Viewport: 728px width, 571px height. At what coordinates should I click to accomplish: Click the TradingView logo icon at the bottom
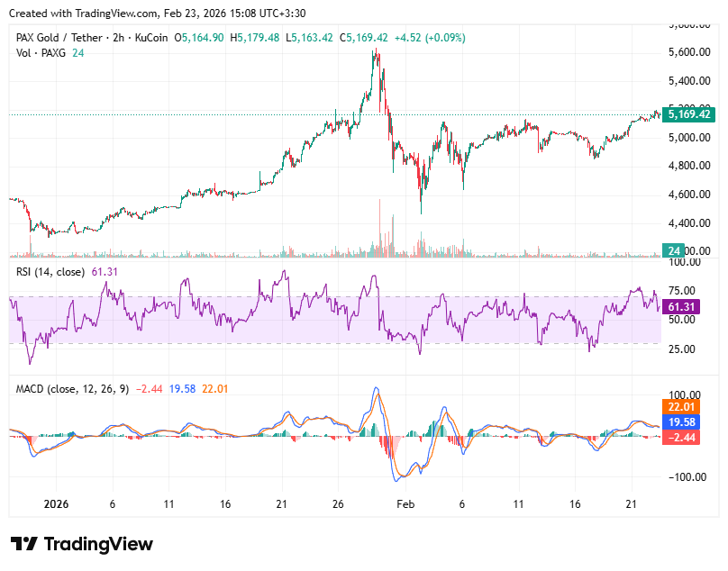pyautogui.click(x=24, y=544)
